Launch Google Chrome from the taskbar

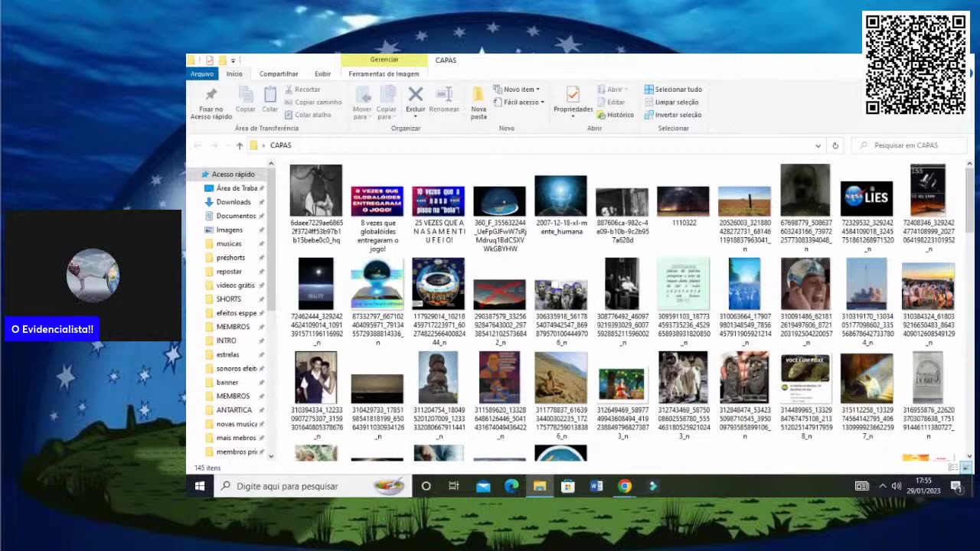tap(625, 486)
